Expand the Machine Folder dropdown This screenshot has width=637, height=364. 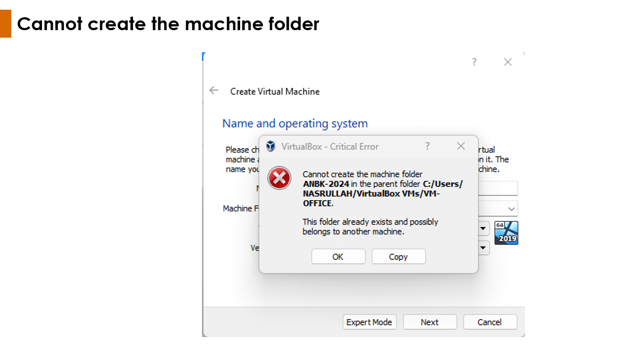point(511,209)
